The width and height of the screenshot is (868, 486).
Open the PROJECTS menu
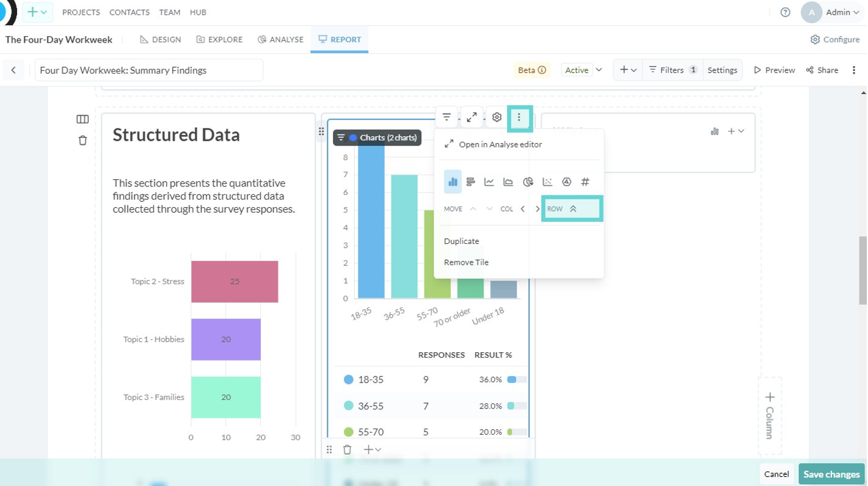(81, 12)
